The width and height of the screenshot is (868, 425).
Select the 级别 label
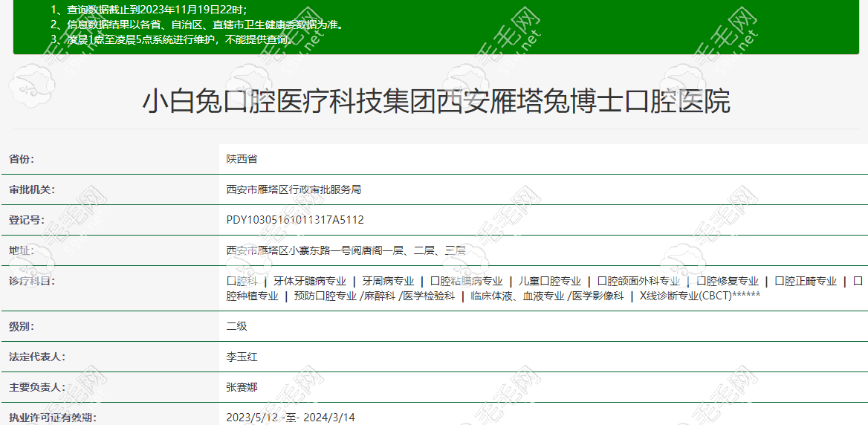(22, 326)
